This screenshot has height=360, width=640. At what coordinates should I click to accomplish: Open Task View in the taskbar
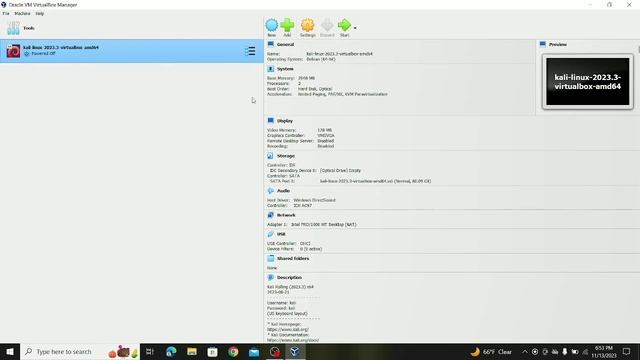point(150,351)
